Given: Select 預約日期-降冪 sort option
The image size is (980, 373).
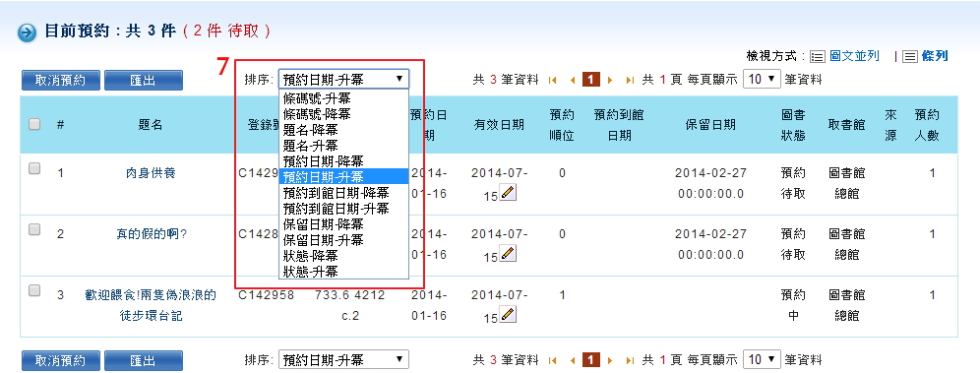Looking at the screenshot, I should click(x=343, y=161).
